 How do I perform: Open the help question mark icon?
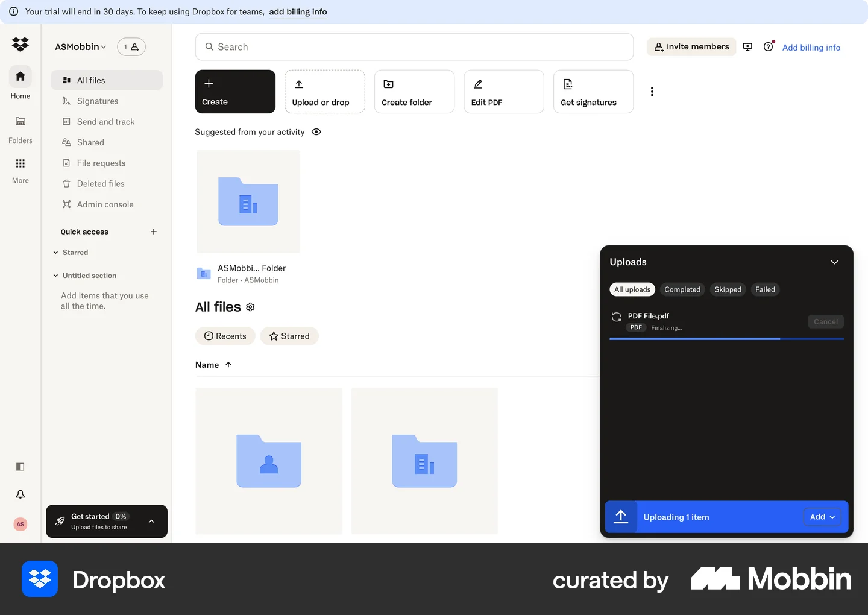coord(769,47)
